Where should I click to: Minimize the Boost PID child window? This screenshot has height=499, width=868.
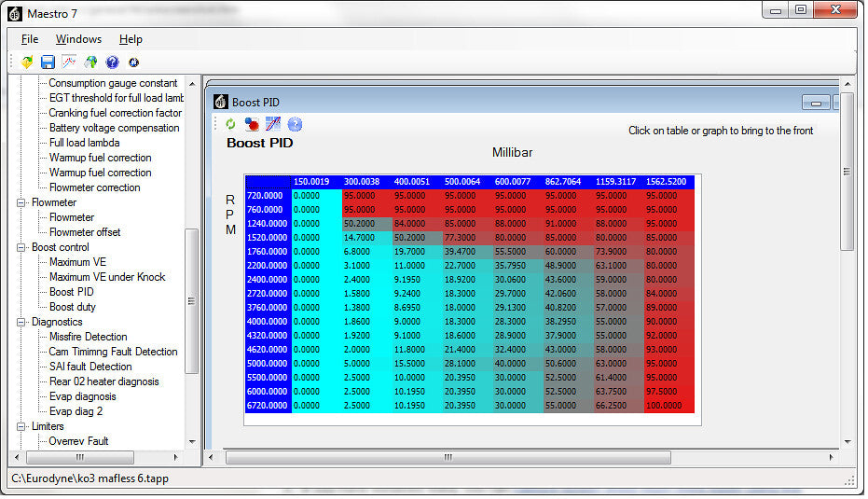[x=816, y=103]
